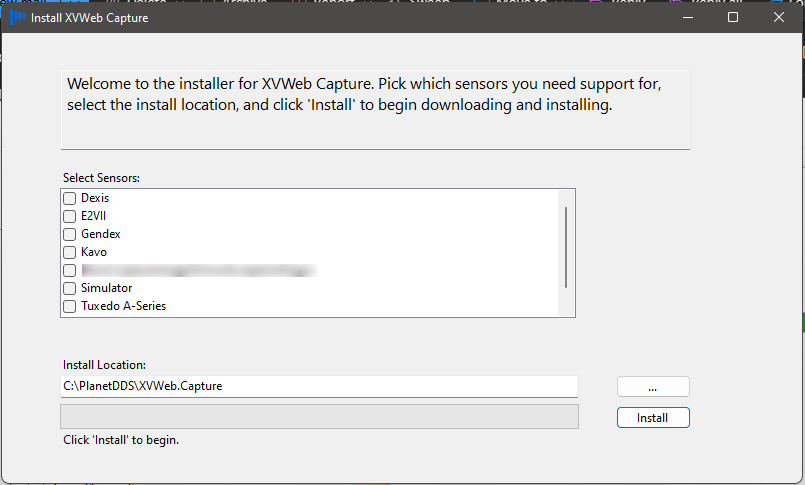The height and width of the screenshot is (485, 805).
Task: Check the Kavo sensor option
Action: pyautogui.click(x=70, y=253)
